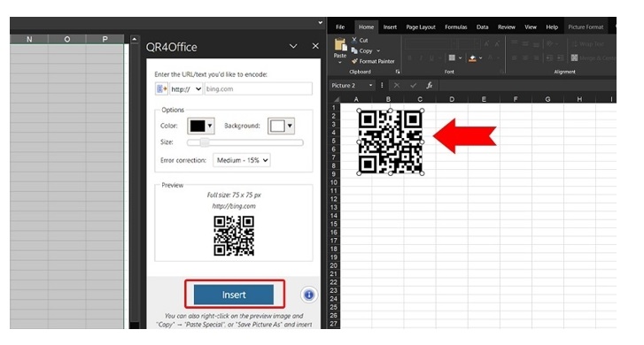Image resolution: width=644 pixels, height=345 pixels.
Task: Click the Select All corner of the sheet
Action: tap(336, 99)
